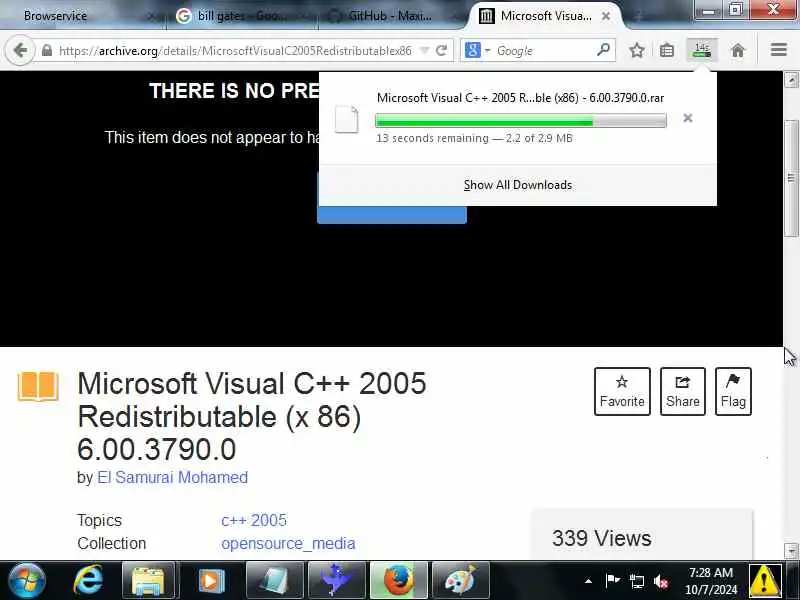Share this archive item

click(x=683, y=391)
